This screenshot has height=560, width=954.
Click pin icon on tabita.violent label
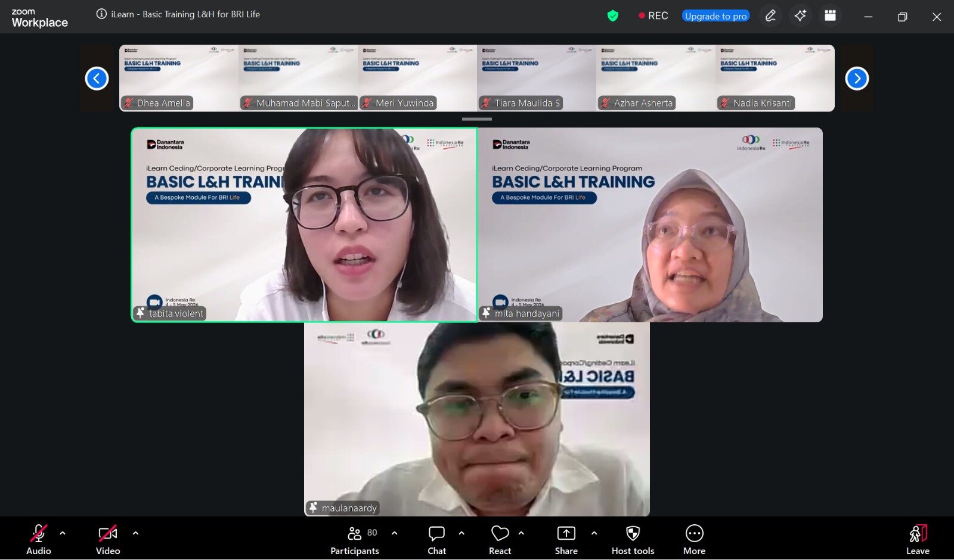tap(140, 313)
